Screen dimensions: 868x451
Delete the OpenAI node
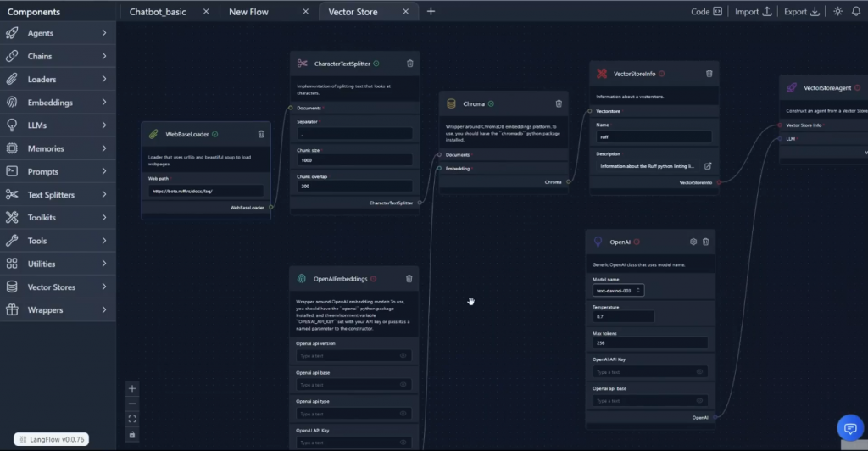pos(706,242)
